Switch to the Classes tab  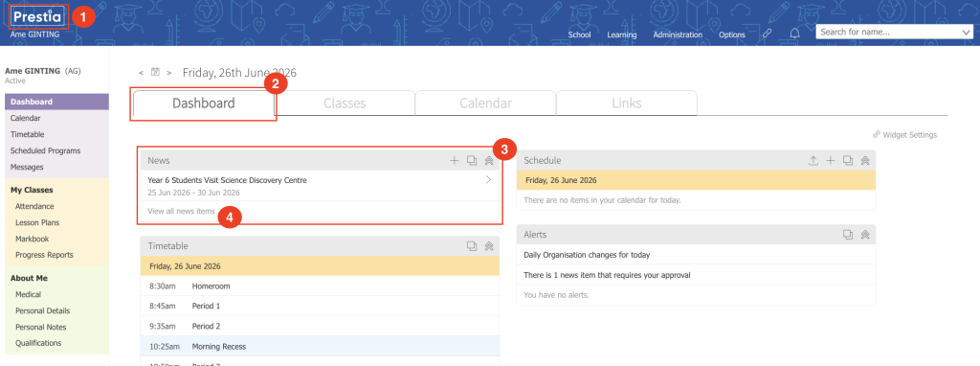pyautogui.click(x=345, y=103)
